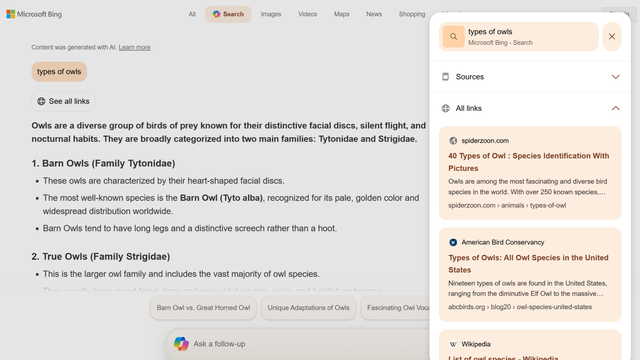640x360 pixels.
Task: Open the Maps tab
Action: click(x=342, y=14)
